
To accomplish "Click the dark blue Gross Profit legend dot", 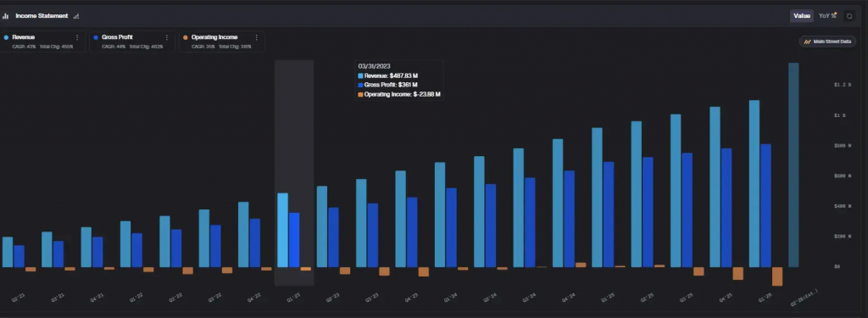I will click(96, 37).
